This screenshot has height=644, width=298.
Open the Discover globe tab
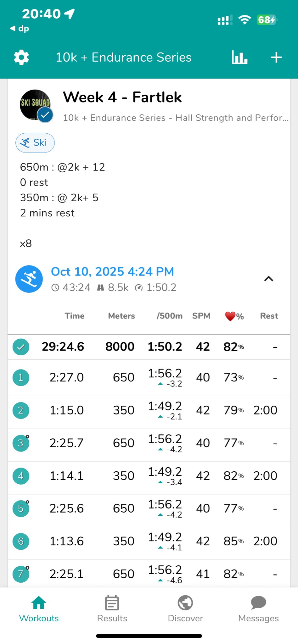(185, 609)
